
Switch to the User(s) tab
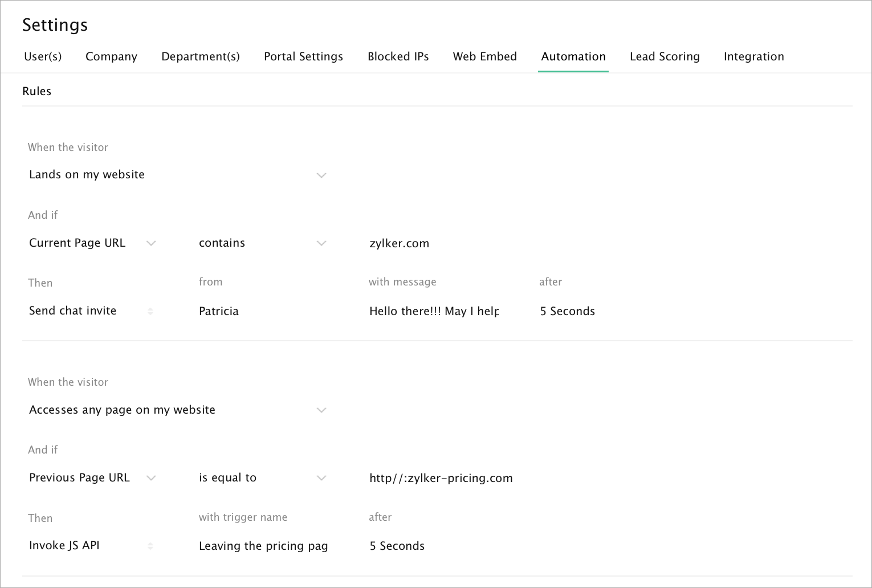[x=43, y=56]
